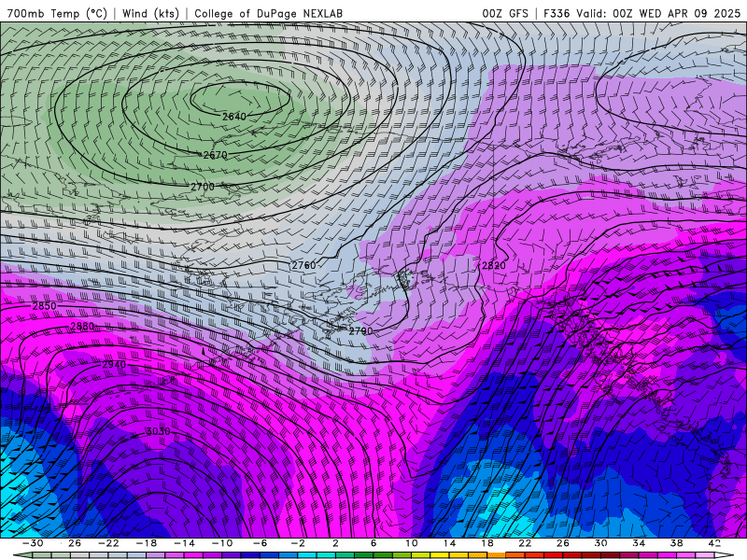This screenshot has width=747, height=560.
Task: Click the 22 colorbar scale value
Action: pos(525,543)
